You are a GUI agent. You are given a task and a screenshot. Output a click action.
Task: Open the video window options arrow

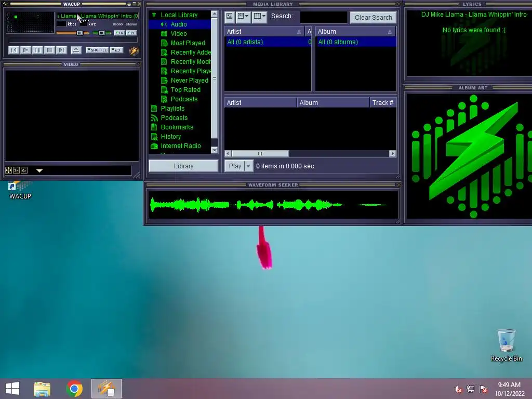pyautogui.click(x=39, y=170)
